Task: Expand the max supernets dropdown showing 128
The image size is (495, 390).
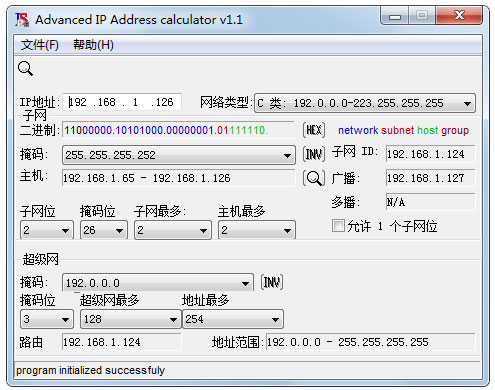Action: point(131,319)
